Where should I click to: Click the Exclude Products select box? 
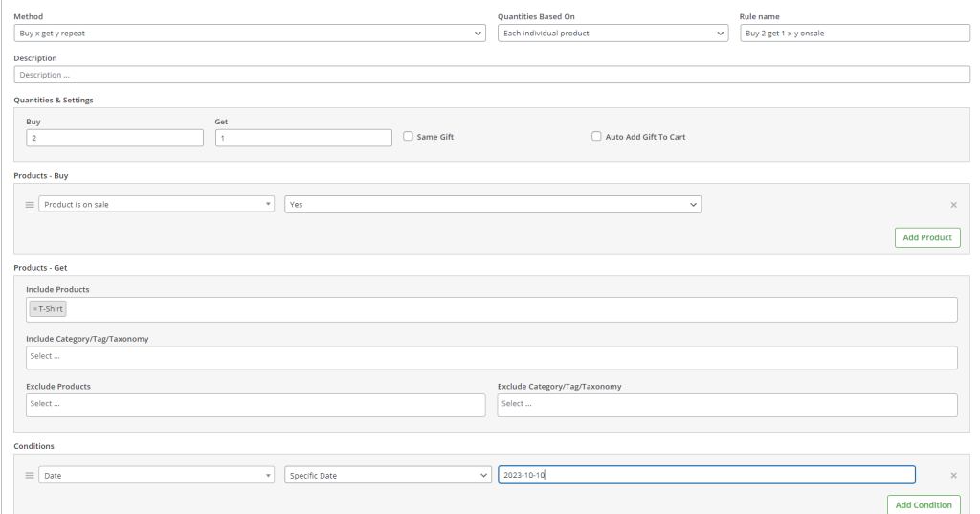pyautogui.click(x=256, y=405)
